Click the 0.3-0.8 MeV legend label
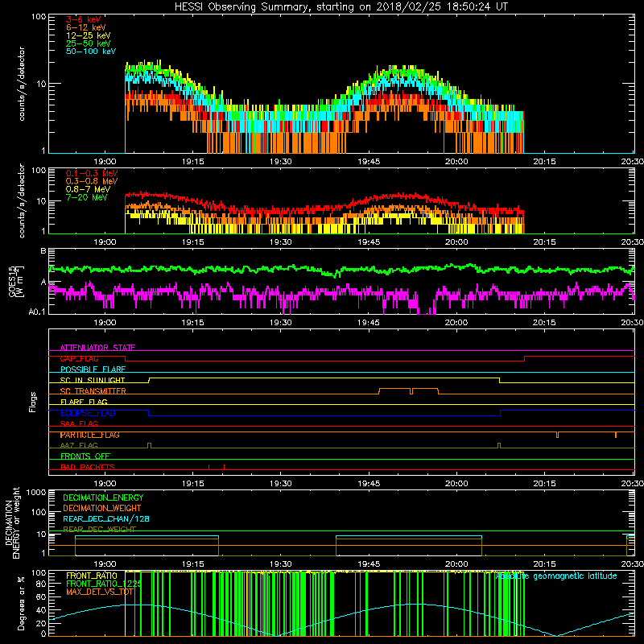The height and width of the screenshot is (644, 644). (92, 181)
